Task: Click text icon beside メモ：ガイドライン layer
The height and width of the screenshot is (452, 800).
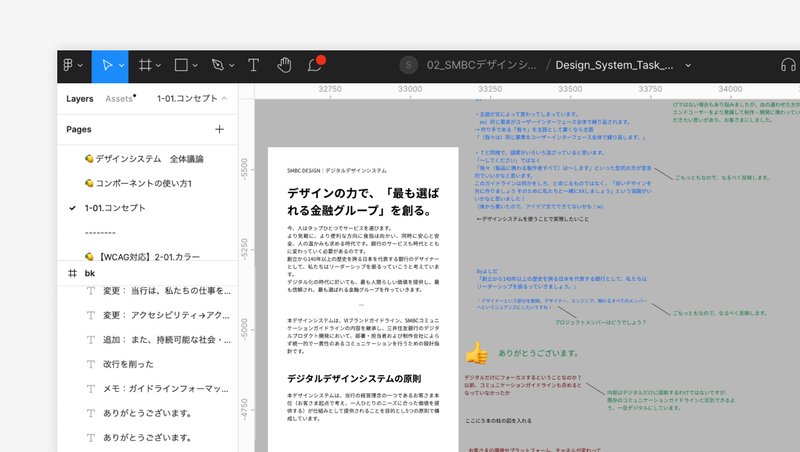Action: 91,389
